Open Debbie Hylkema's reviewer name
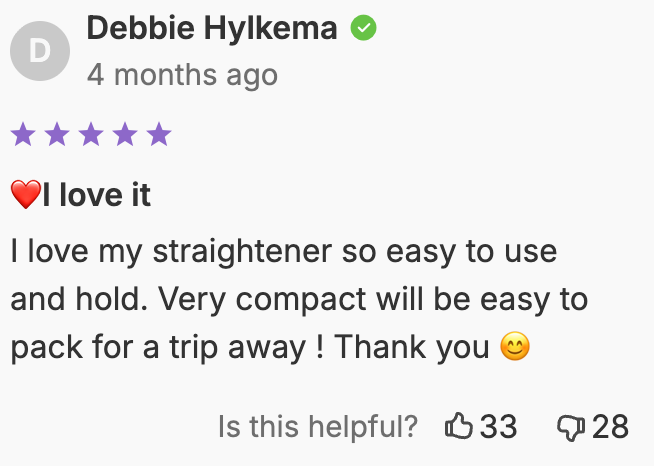The height and width of the screenshot is (466, 654). click(x=212, y=29)
